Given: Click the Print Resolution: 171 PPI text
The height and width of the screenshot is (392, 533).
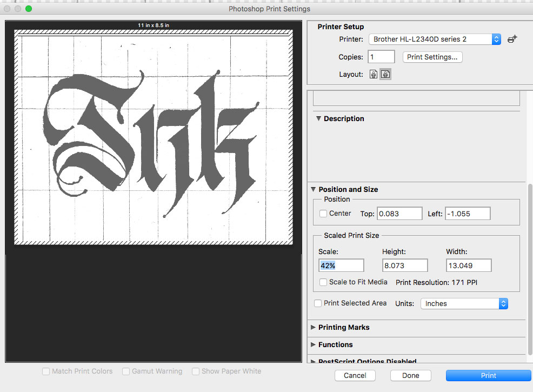Looking at the screenshot, I should [436, 283].
